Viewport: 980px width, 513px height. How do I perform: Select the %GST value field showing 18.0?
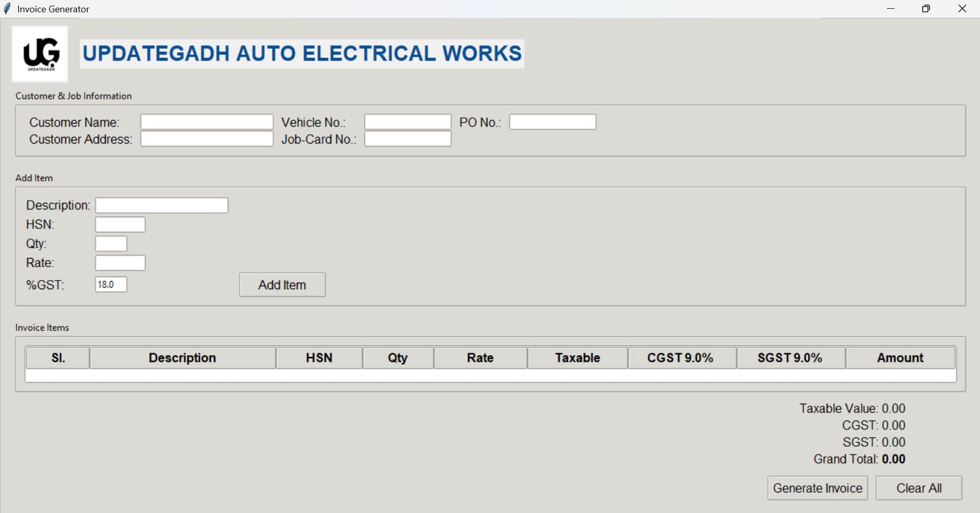click(x=110, y=284)
